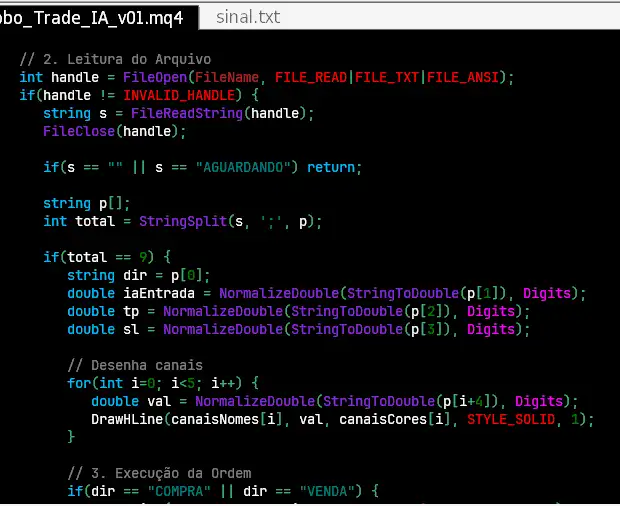This screenshot has height=506, width=620.
Task: Click the FILE_TXT constant
Action: click(387, 77)
